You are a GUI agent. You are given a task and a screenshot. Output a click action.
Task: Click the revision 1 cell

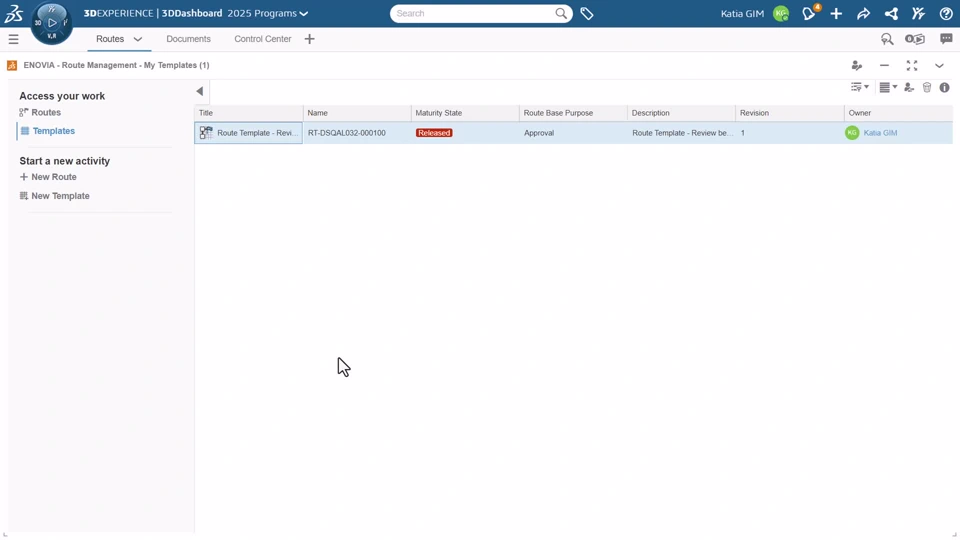coord(790,133)
